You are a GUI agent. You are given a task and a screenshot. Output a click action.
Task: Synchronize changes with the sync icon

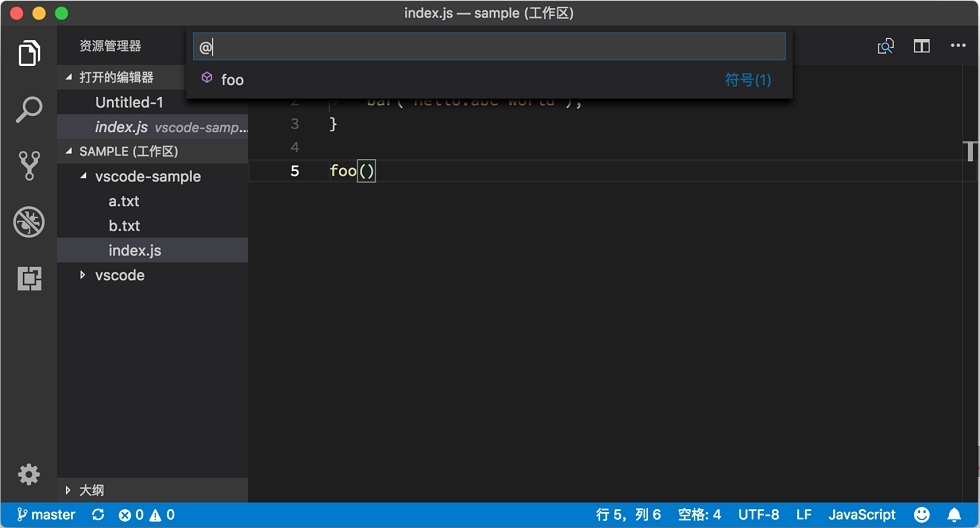click(x=98, y=515)
